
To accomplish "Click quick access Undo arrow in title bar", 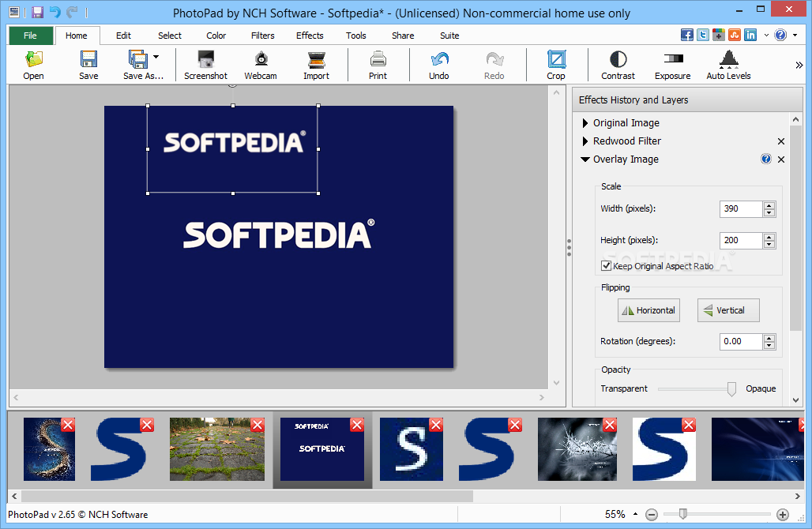I will click(55, 13).
